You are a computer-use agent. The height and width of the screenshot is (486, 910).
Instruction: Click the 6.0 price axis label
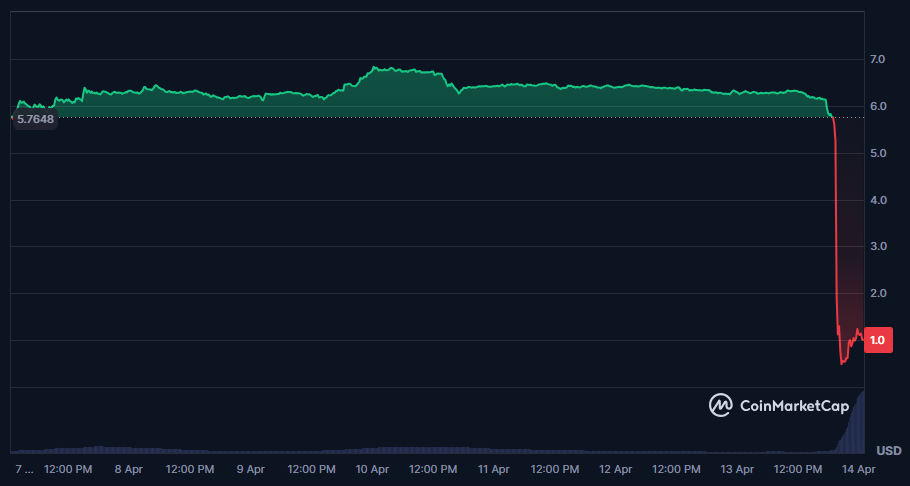[877, 107]
